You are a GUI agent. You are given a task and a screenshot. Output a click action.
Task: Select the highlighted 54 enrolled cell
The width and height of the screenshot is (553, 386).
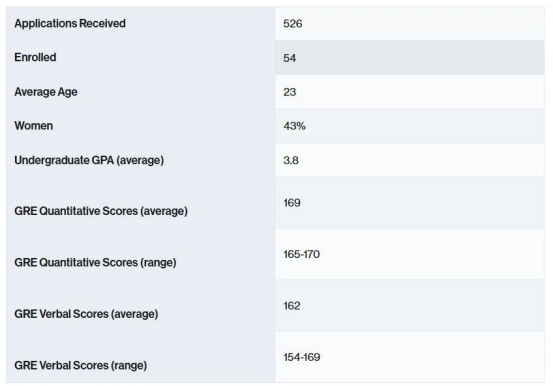click(x=409, y=58)
